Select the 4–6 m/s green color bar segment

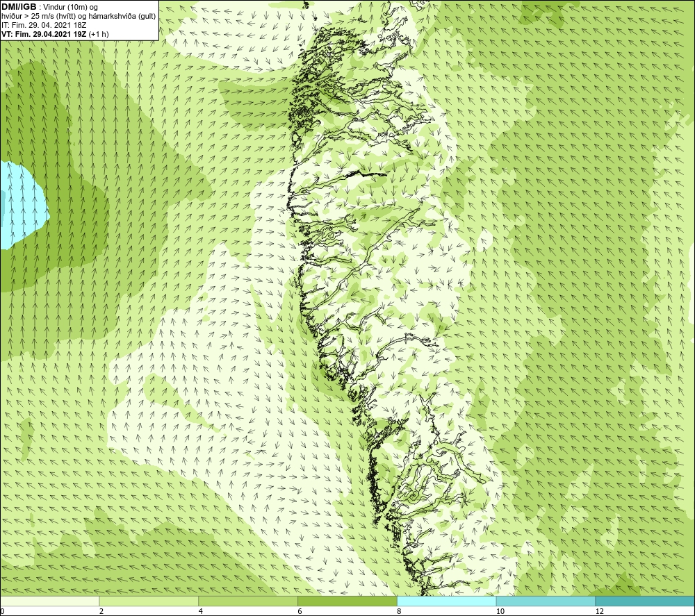click(x=248, y=601)
